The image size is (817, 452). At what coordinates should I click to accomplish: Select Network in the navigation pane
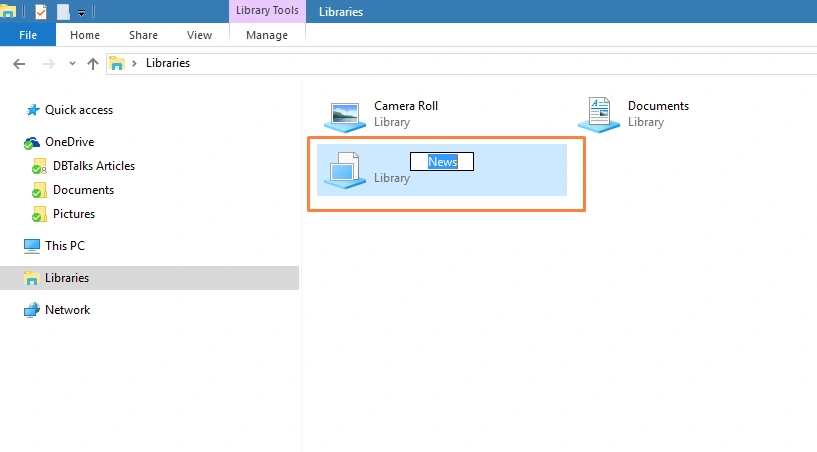click(68, 310)
